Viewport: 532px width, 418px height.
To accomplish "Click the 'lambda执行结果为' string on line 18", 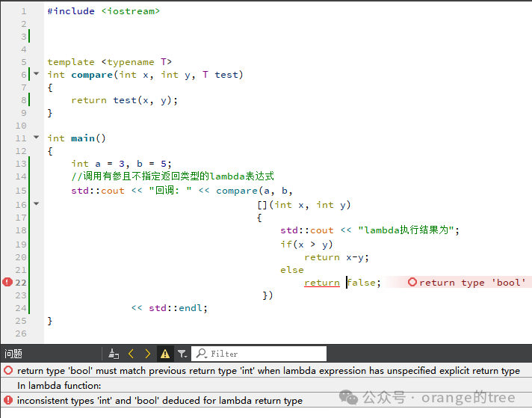I will pyautogui.click(x=406, y=230).
